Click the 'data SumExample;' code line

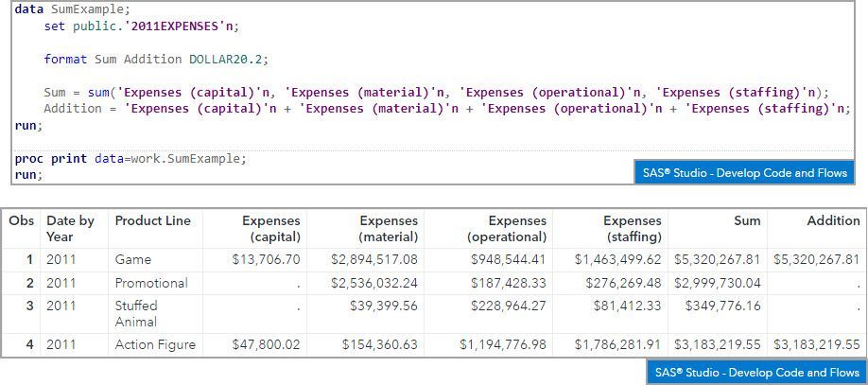click(72, 9)
